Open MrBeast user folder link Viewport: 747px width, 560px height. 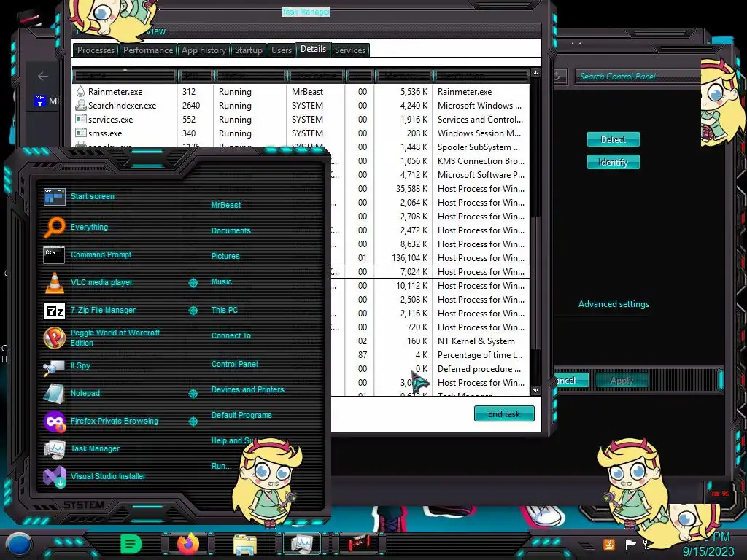click(226, 205)
